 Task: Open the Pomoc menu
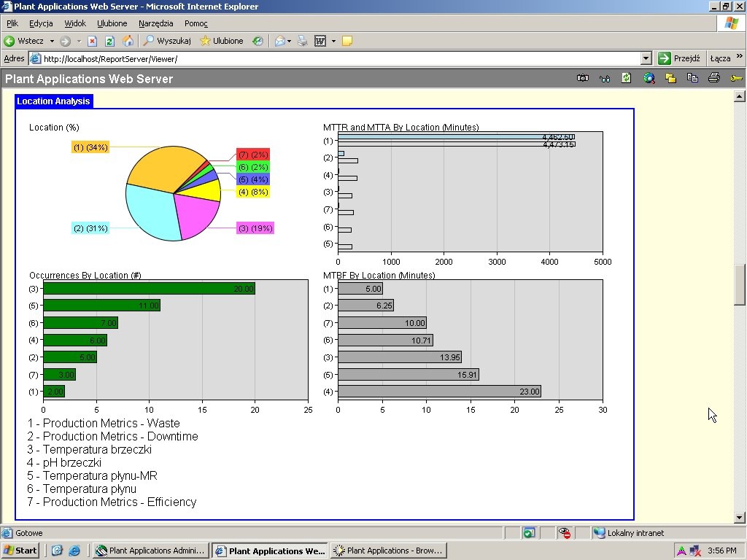click(x=196, y=23)
